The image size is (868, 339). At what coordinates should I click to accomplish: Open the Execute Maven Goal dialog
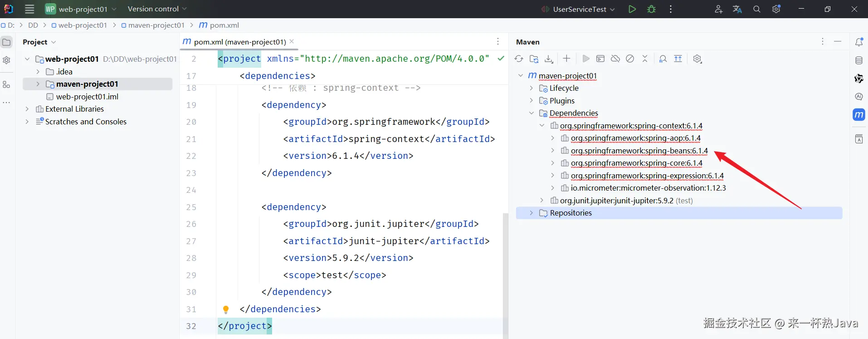tap(600, 59)
